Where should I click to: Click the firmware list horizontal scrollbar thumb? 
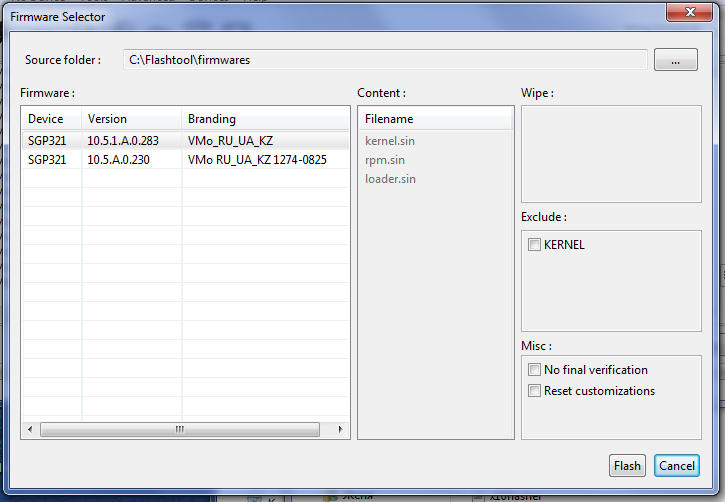[x=180, y=429]
